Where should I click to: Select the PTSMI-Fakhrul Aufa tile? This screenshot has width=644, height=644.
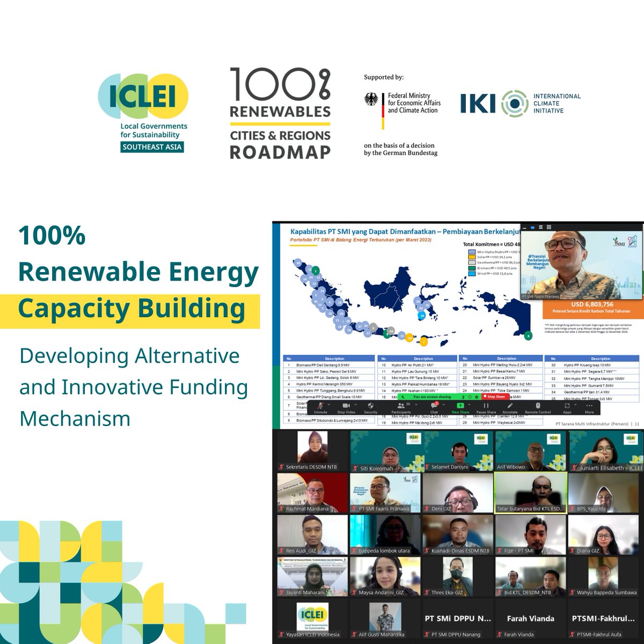[x=603, y=619]
